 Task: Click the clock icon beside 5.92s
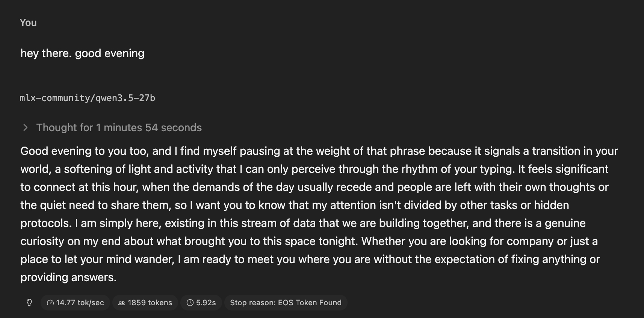[190, 303]
